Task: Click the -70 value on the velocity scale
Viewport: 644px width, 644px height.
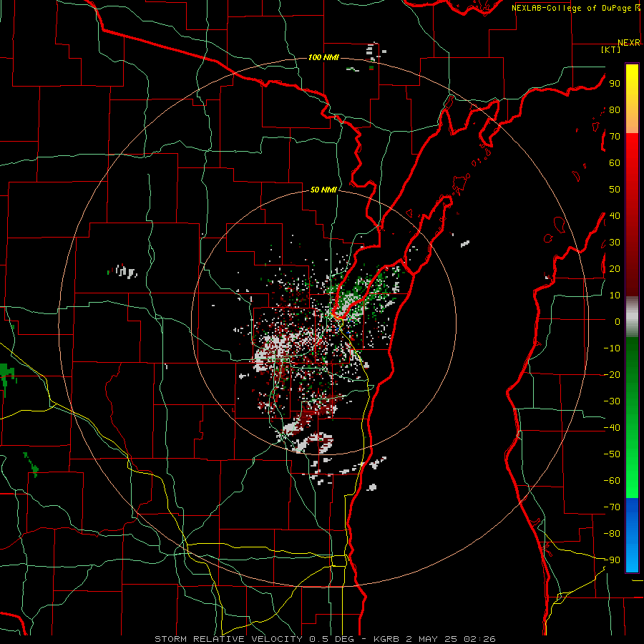Action: pos(612,507)
